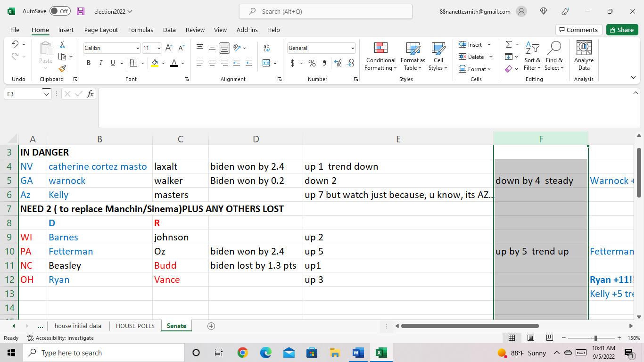Click the AutoSum sigma icon
The height and width of the screenshot is (362, 644).
[x=509, y=45]
